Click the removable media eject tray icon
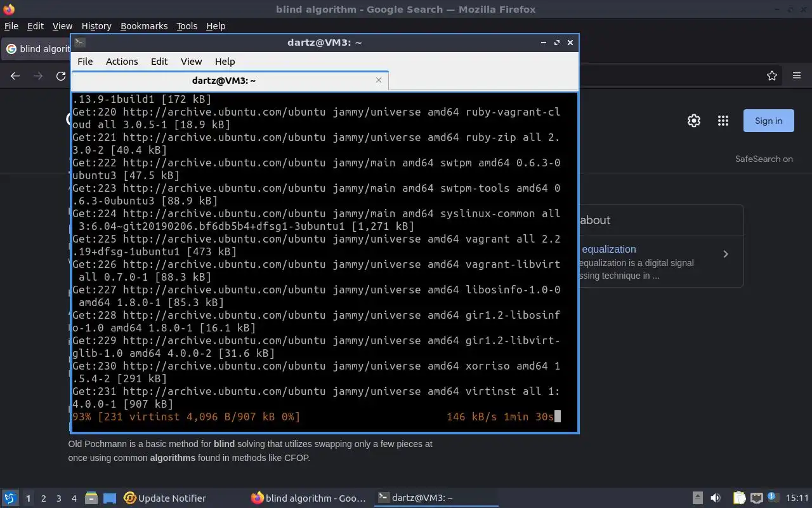Viewport: 812px width, 508px height. pos(697,498)
